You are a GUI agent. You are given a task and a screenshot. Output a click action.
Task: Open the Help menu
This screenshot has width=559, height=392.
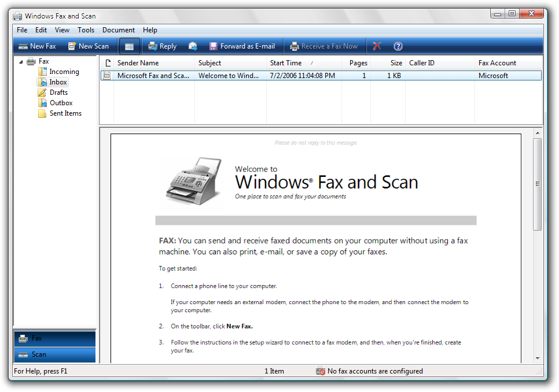coord(150,30)
